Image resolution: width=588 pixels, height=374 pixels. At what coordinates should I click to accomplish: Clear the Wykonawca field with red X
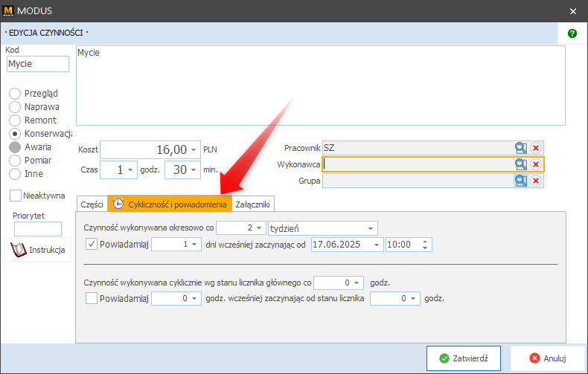pyautogui.click(x=536, y=164)
